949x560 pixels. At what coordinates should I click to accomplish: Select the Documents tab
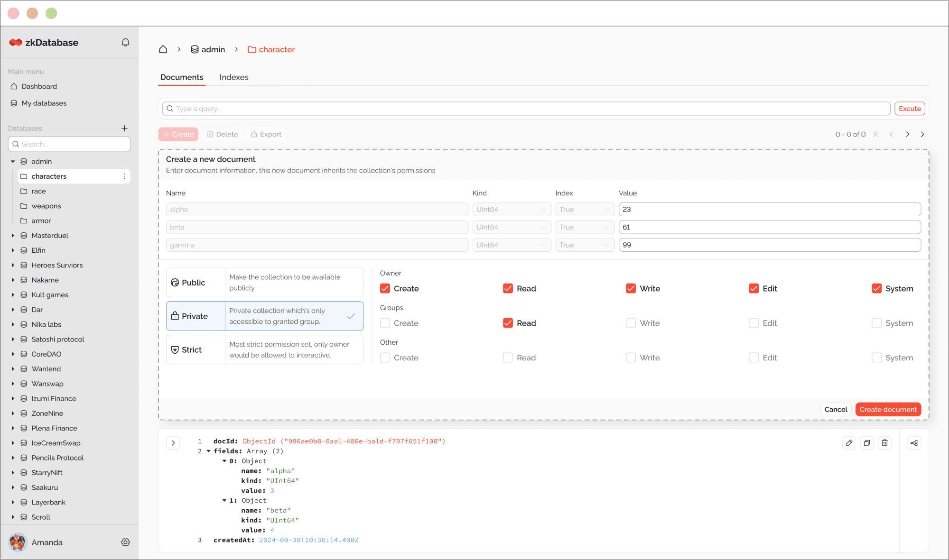pyautogui.click(x=182, y=77)
